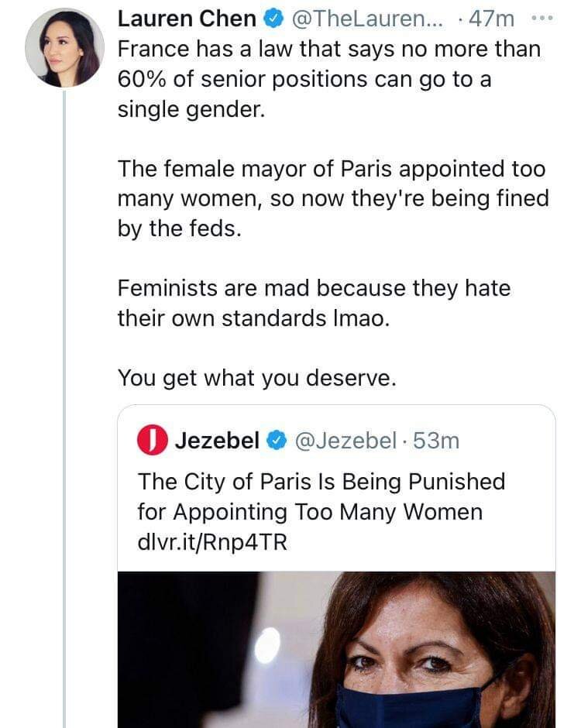Click the 53m quoted tweet timestamp

[x=437, y=441]
